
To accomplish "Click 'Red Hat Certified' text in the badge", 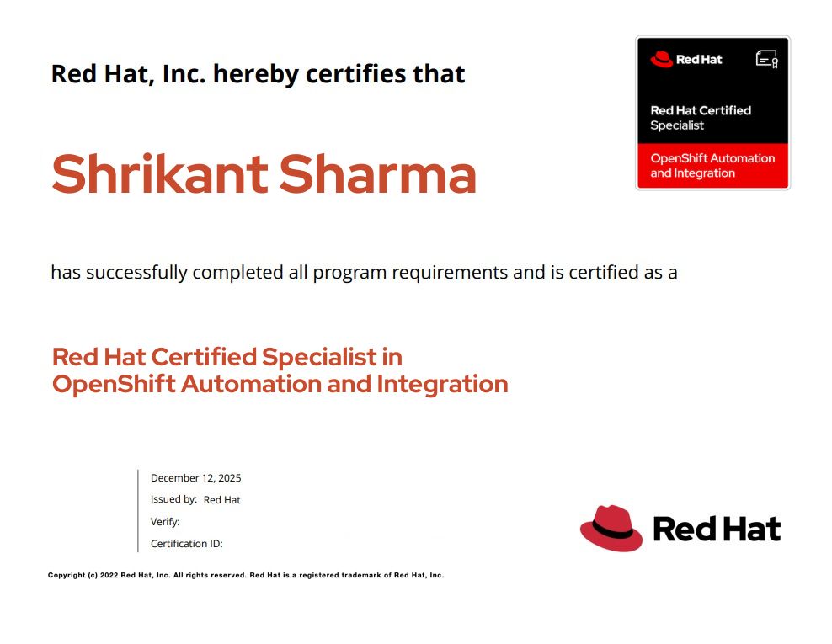I will click(700, 110).
